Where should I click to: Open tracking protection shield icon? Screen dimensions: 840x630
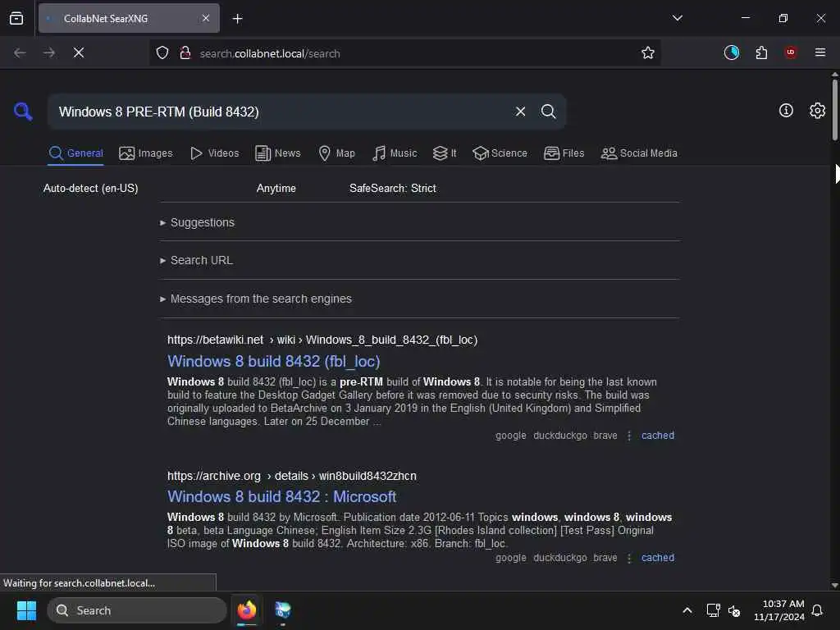[162, 52]
